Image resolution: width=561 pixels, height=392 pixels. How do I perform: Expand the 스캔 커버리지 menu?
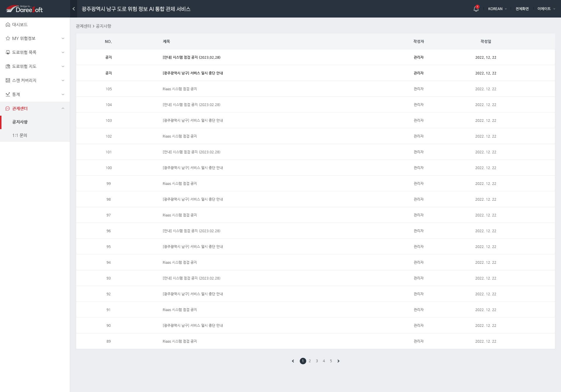pos(63,80)
